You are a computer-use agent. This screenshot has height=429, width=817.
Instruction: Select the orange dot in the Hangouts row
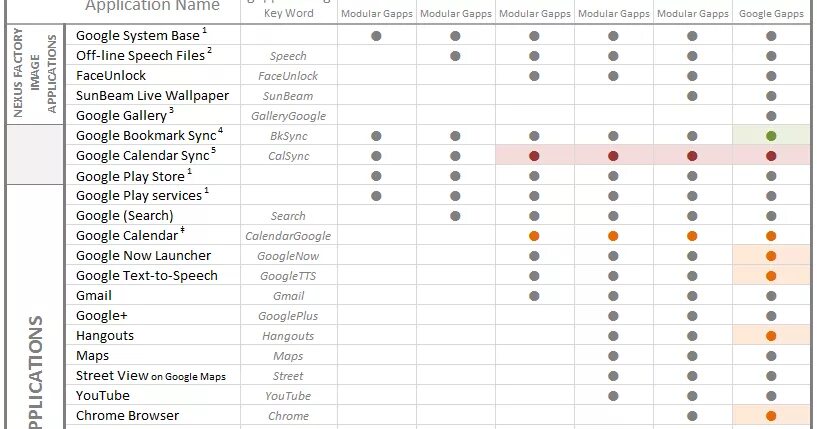pos(771,336)
